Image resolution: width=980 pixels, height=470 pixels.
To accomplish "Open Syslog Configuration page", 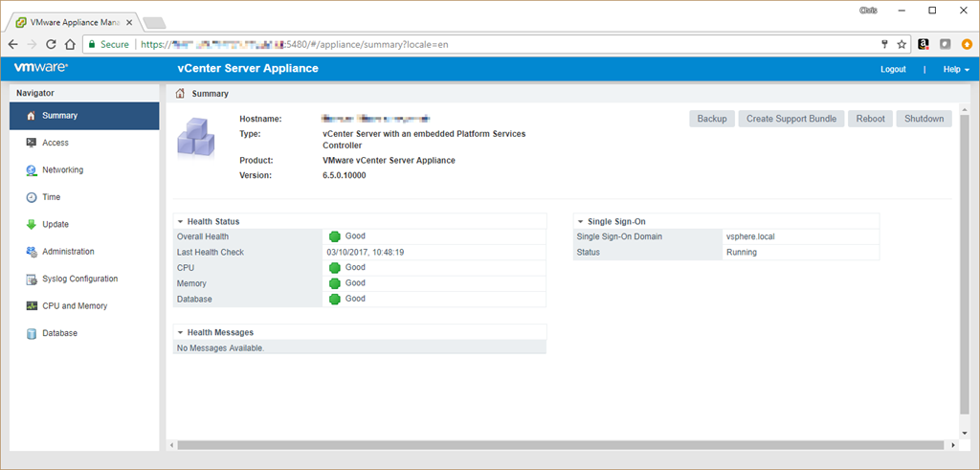I will pyautogui.click(x=84, y=279).
